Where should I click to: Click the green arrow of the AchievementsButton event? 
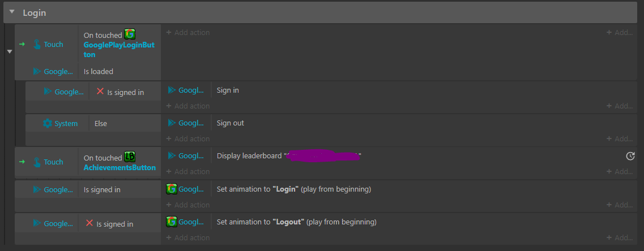(22, 162)
